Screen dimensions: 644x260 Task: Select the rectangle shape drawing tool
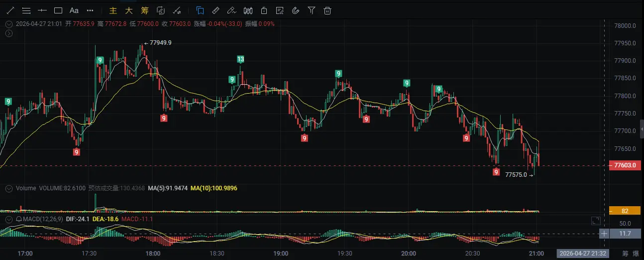58,10
